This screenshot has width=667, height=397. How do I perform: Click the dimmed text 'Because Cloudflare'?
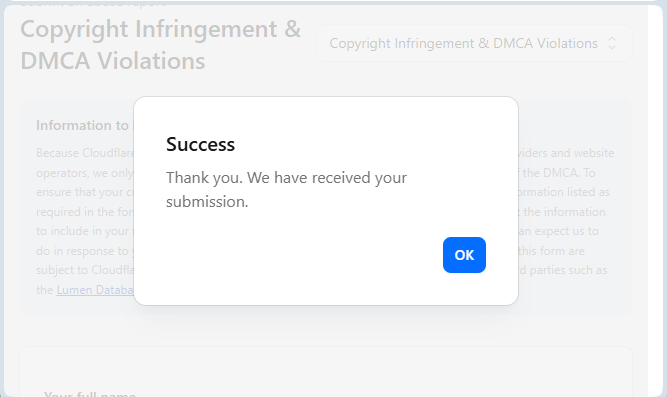pyautogui.click(x=85, y=153)
